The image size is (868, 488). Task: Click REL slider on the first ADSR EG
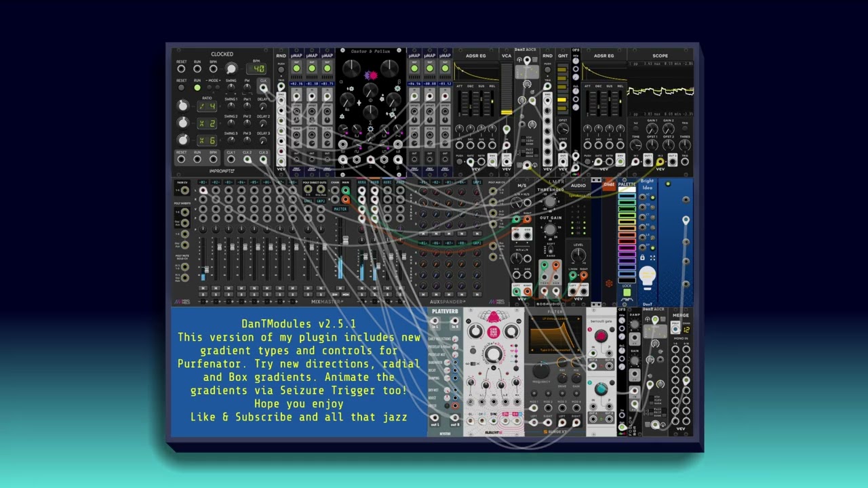click(492, 103)
